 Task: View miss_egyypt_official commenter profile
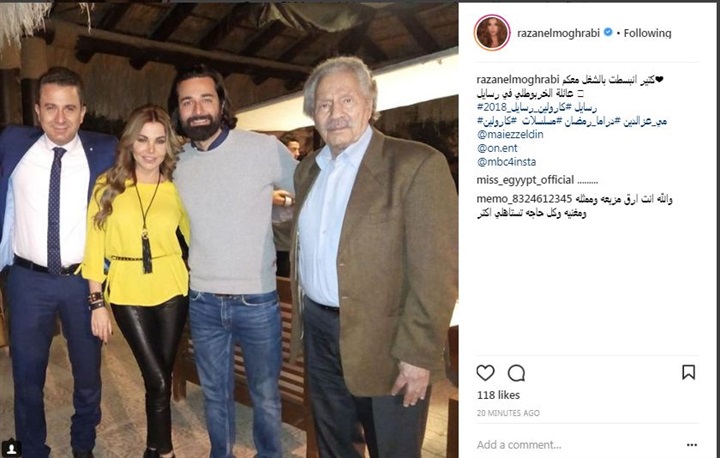pos(525,180)
